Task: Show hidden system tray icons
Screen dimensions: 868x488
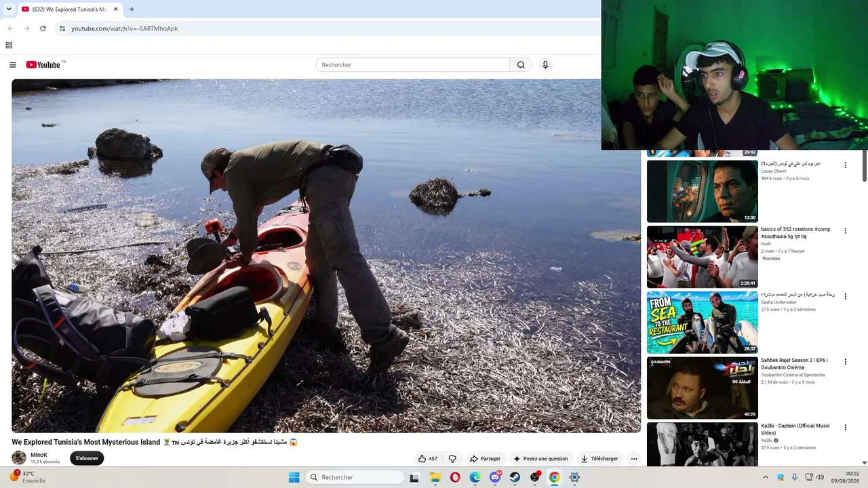Action: click(766, 477)
